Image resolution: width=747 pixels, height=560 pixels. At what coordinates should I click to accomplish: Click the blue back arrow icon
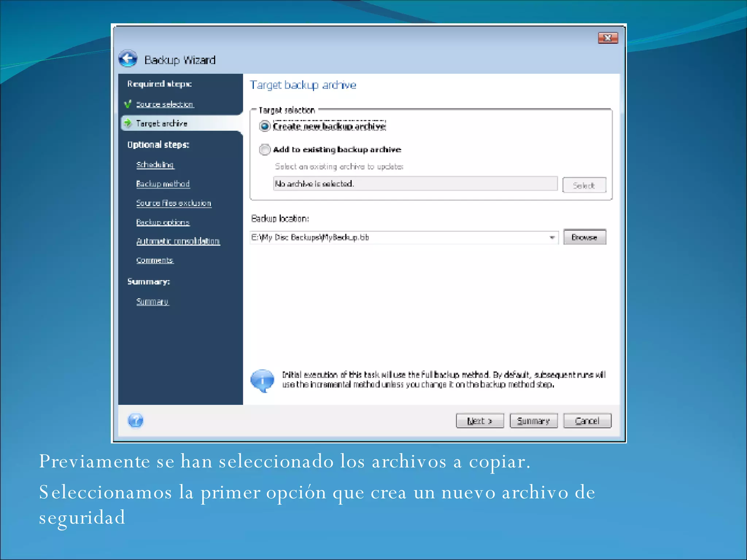[x=128, y=59]
